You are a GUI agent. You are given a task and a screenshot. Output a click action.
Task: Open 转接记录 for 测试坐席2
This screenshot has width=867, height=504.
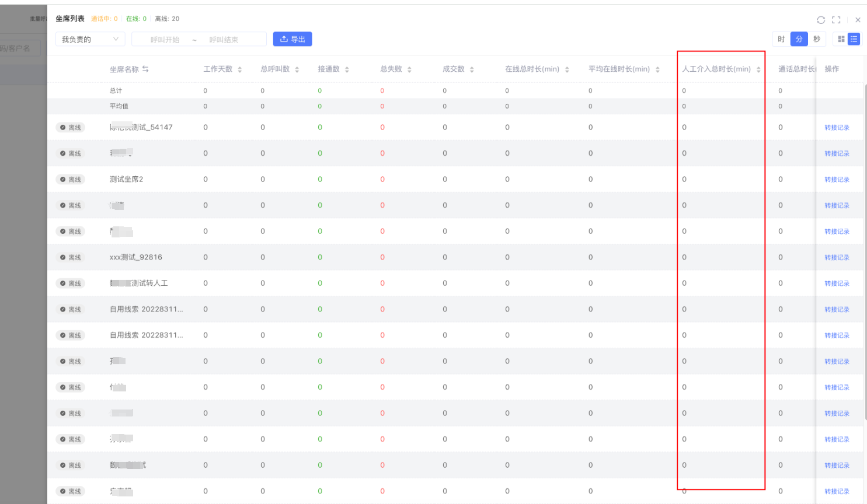[837, 180]
